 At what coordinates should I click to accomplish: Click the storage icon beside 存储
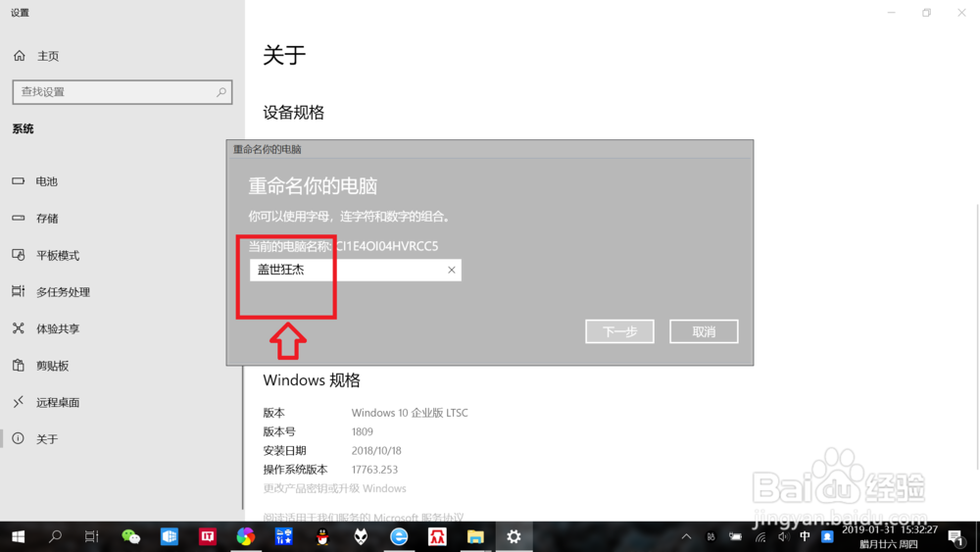click(x=18, y=219)
